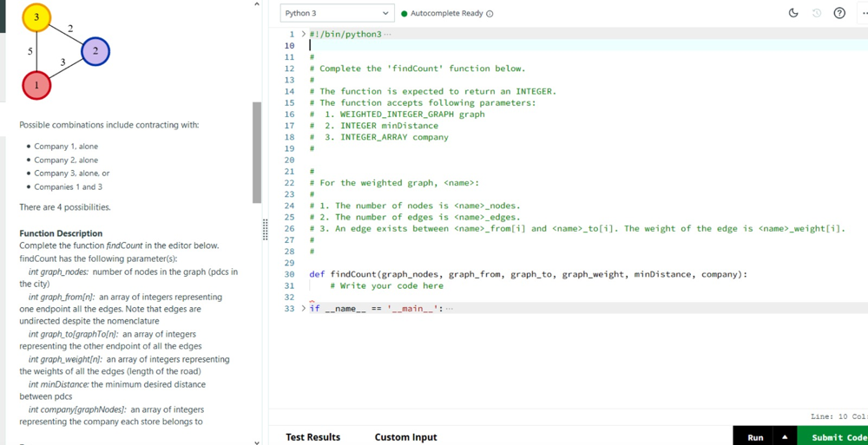Open the arrow menu next to Run
868x445 pixels.
785,437
